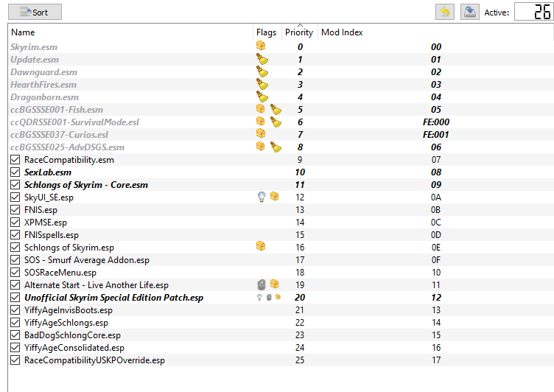The width and height of the screenshot is (554, 392).
Task: Click the archive box icon for Schlongs of Skyrim.esp
Action: 261,246
